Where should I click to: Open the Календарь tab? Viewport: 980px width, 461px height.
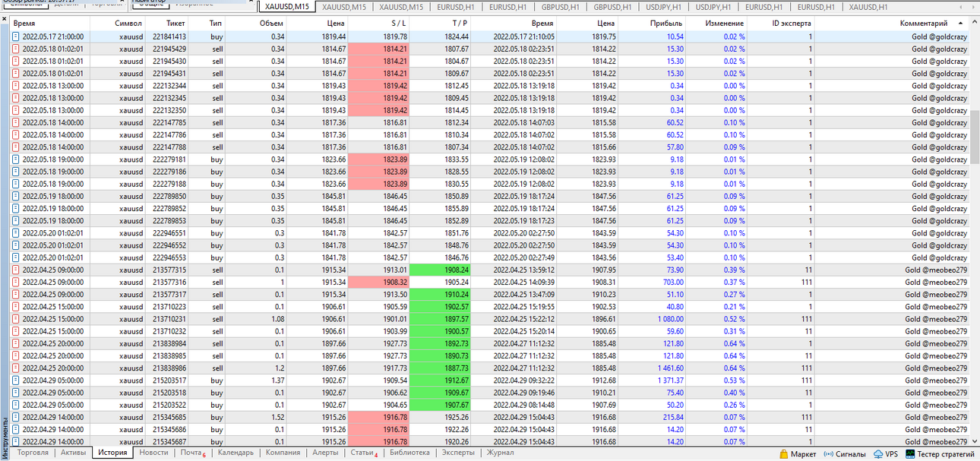[236, 453]
